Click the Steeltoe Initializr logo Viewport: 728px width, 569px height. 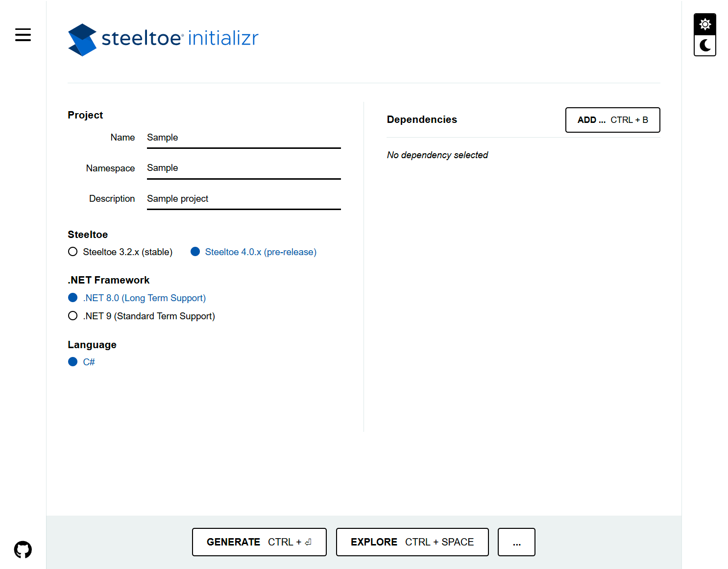tap(163, 40)
